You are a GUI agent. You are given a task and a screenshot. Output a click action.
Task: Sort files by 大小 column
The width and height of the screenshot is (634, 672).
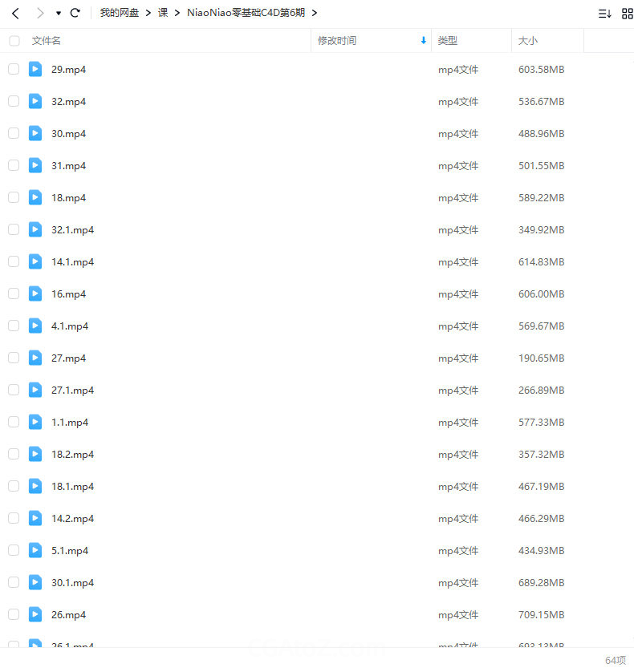[528, 40]
